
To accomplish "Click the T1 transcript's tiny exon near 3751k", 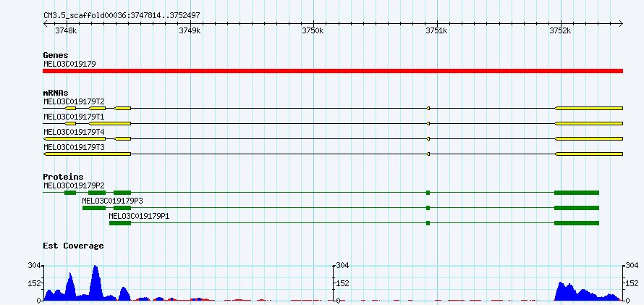I will (x=428, y=123).
